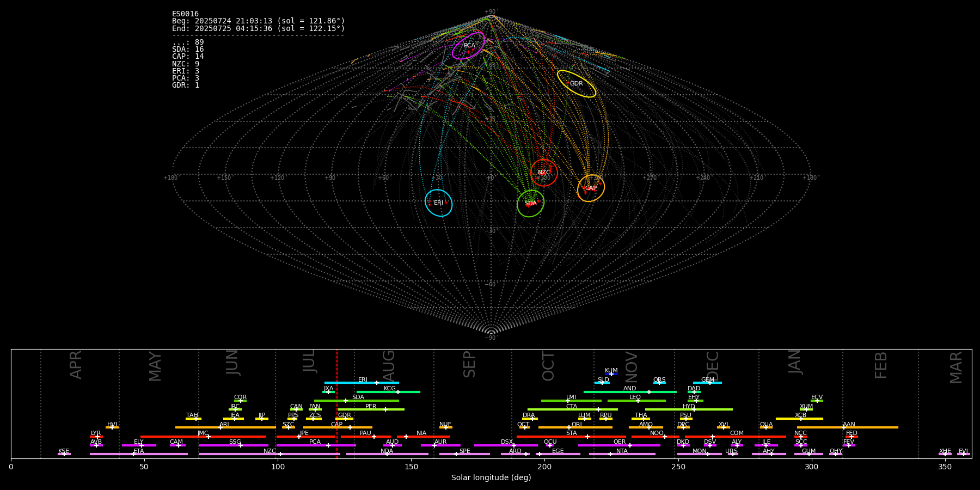Select the 'End: 20250725 04:15:36' line

(259, 28)
